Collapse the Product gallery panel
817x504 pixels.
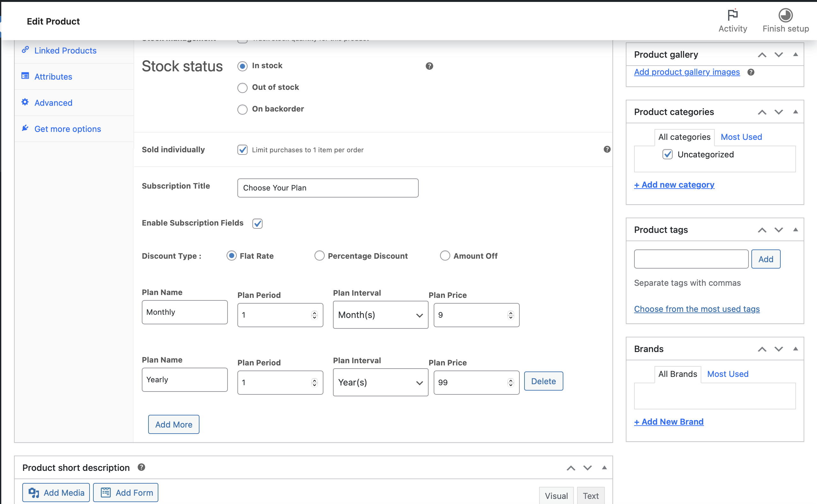point(795,54)
